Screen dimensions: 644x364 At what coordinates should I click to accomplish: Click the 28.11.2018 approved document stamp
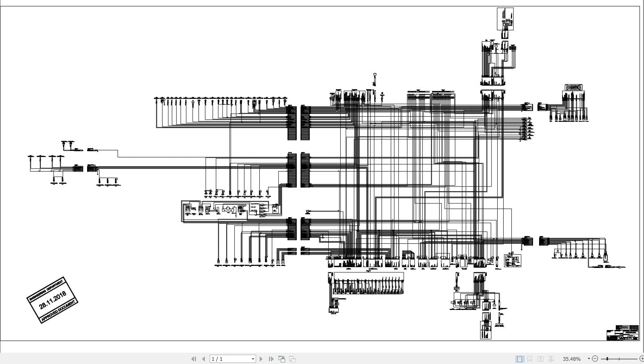point(52,300)
